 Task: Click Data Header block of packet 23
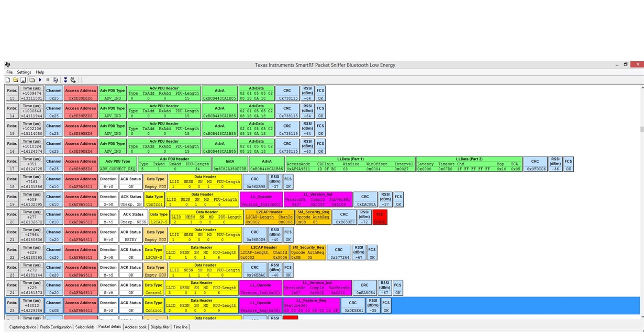point(205,271)
